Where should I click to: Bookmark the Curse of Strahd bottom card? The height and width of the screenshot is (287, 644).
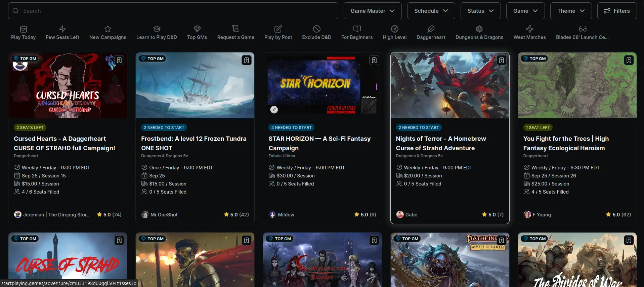(119, 240)
